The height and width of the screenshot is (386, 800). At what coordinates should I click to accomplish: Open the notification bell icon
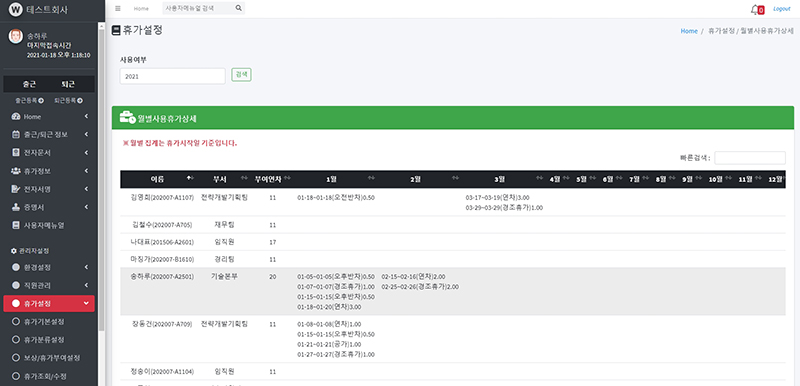(755, 9)
